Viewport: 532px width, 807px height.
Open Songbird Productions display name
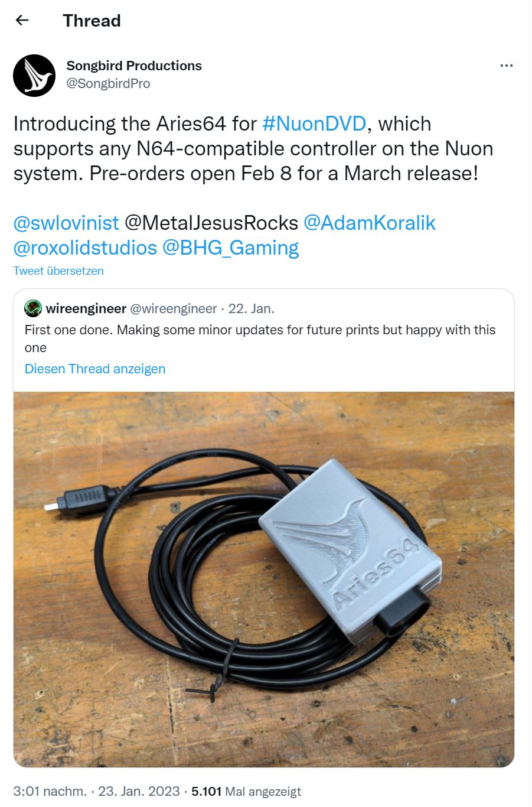coord(134,66)
